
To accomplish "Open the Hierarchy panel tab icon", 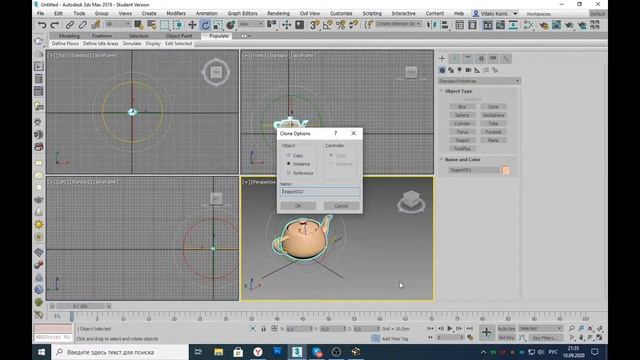I will 468,59.
